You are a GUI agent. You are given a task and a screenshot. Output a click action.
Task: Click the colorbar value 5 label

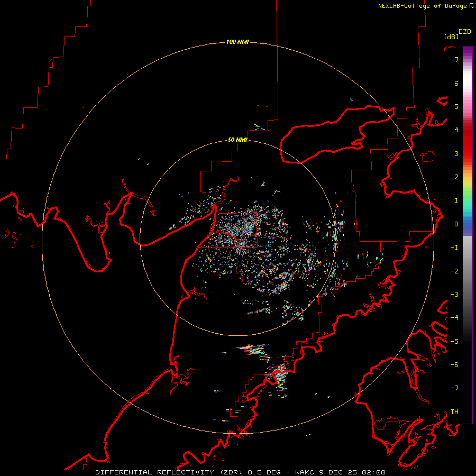(x=456, y=106)
